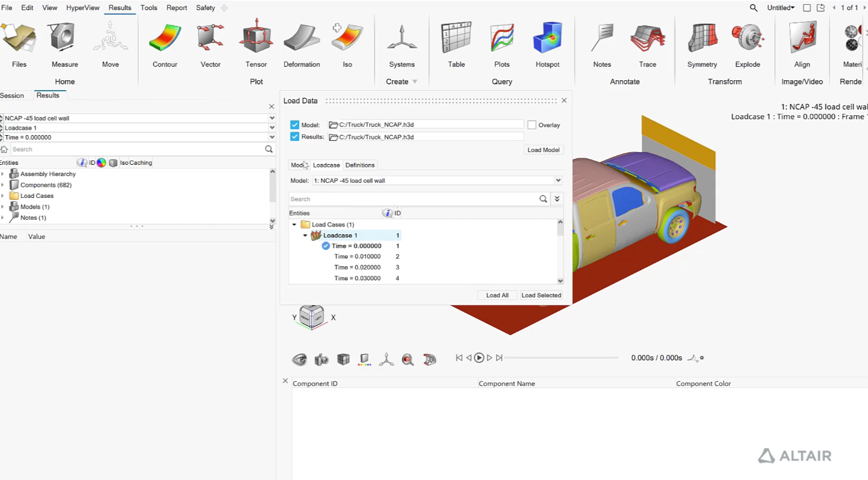Select the Trace tool

click(647, 45)
